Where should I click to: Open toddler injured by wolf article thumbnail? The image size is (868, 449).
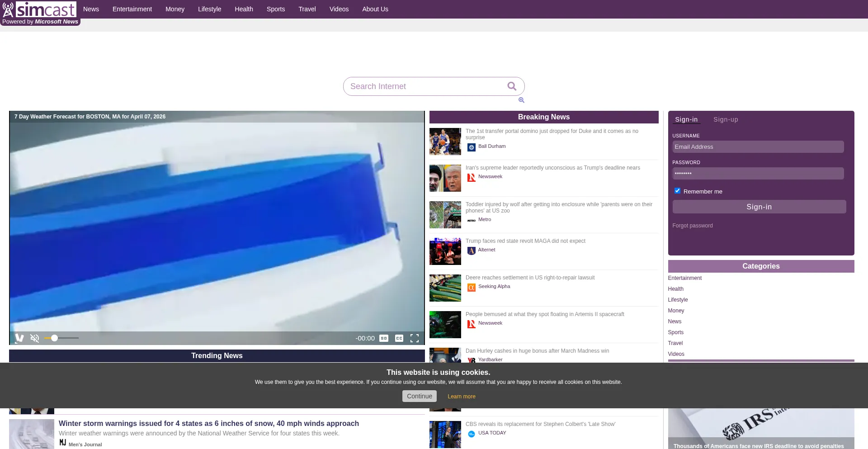pos(445,215)
